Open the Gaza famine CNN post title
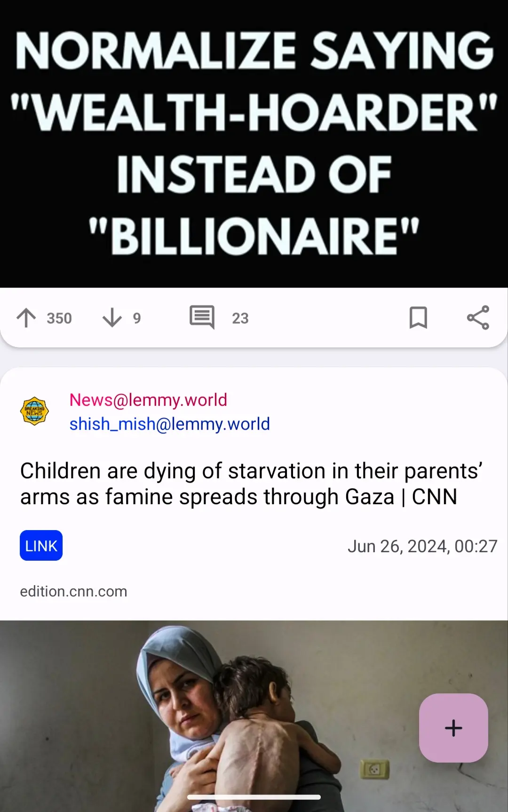This screenshot has height=812, width=508. click(x=252, y=483)
